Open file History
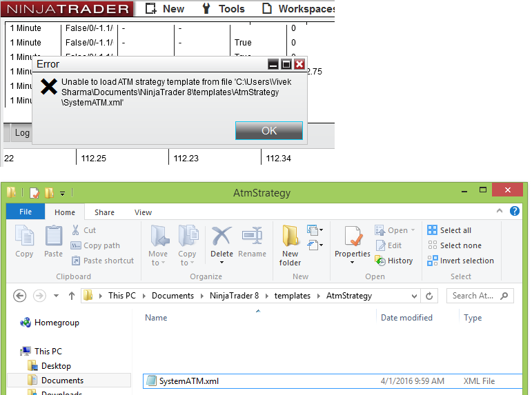This screenshot has width=532, height=395. tap(394, 261)
